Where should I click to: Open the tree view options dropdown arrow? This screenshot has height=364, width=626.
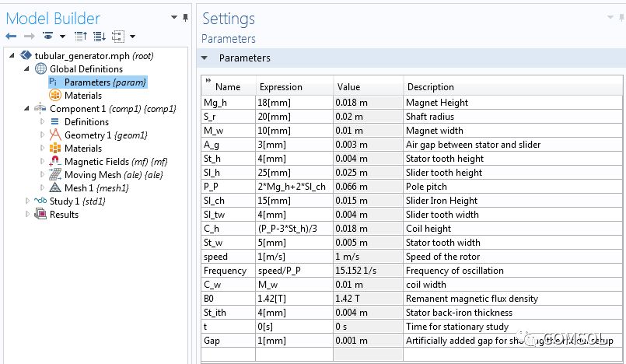point(132,37)
